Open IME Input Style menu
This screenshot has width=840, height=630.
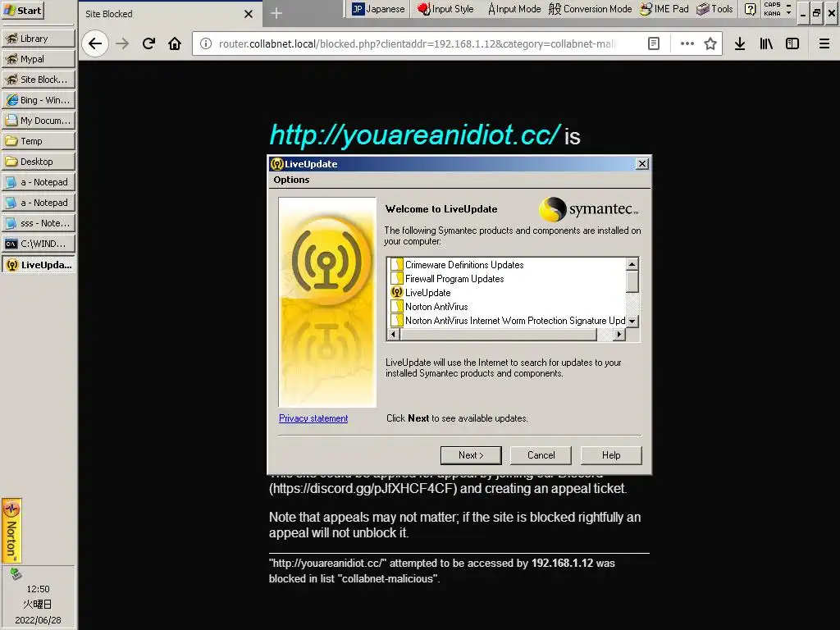tap(445, 9)
